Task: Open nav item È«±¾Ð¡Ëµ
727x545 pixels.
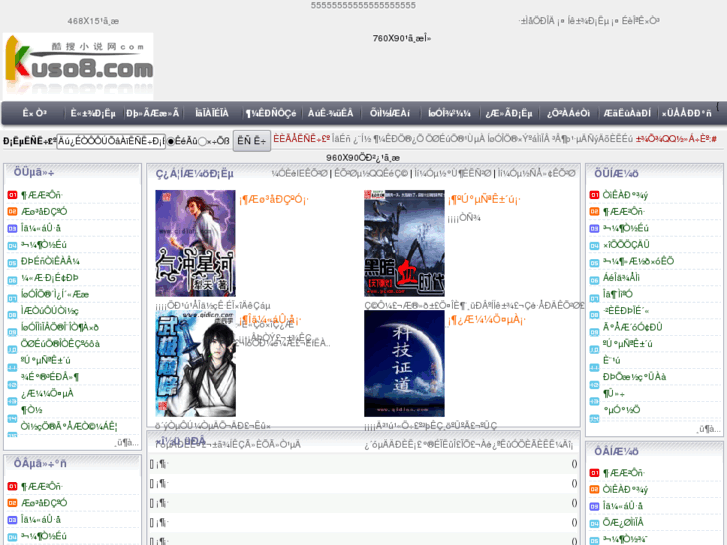Action: (x=93, y=113)
